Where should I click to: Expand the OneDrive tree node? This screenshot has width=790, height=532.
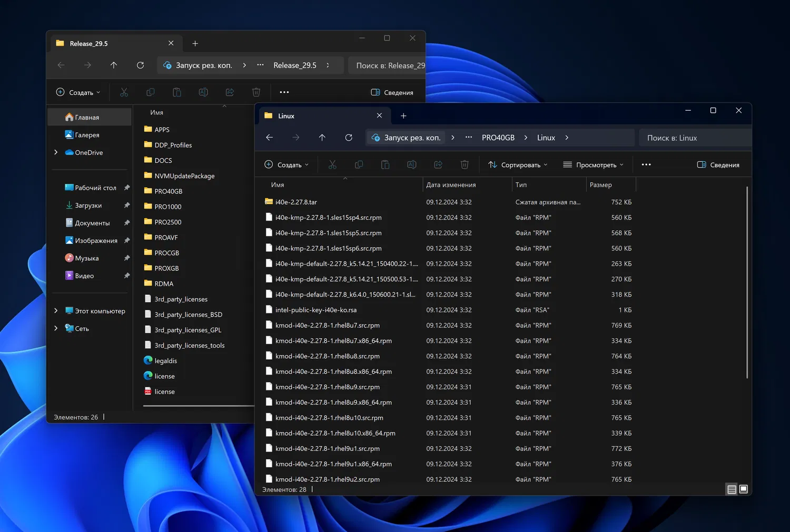pos(56,152)
